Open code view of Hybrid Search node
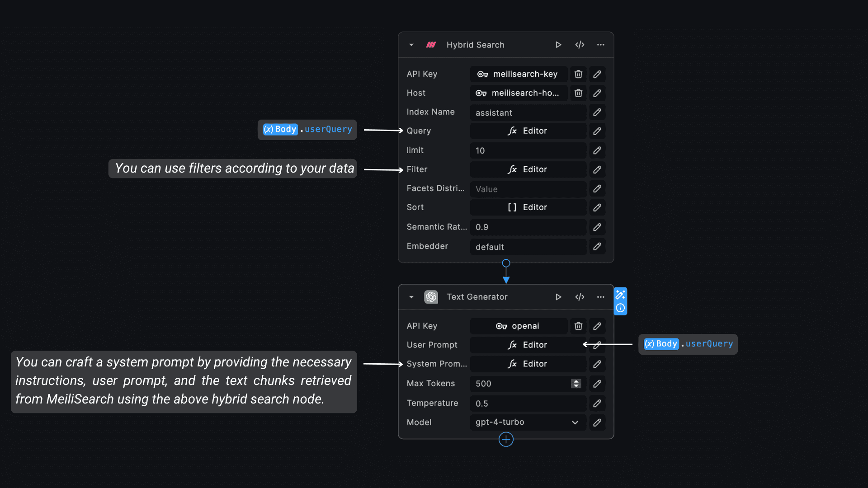Screen dimensions: 868x488 point(580,45)
